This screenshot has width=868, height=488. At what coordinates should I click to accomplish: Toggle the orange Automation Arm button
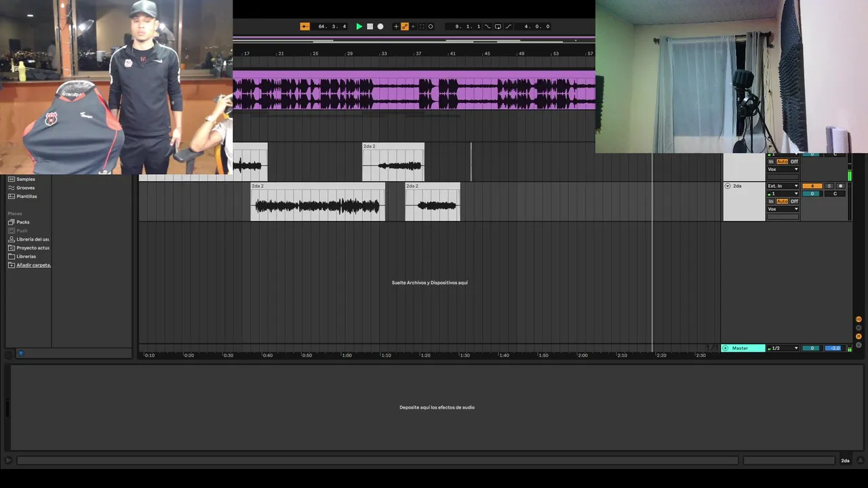click(x=405, y=26)
